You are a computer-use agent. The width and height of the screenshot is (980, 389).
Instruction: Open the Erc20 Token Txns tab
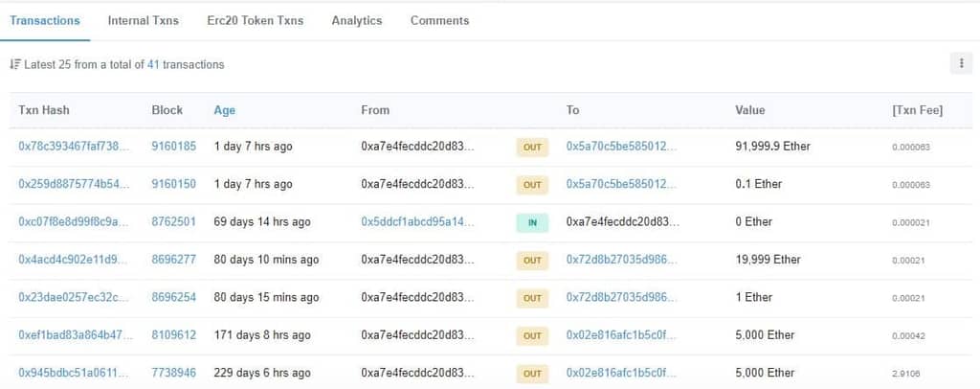(x=255, y=21)
